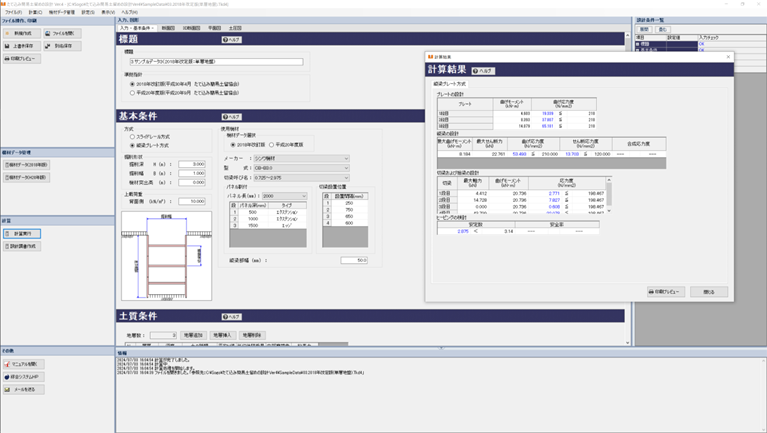Click the 展開 button in 設計条件一覧 panel
The height and width of the screenshot is (433, 767).
point(644,29)
